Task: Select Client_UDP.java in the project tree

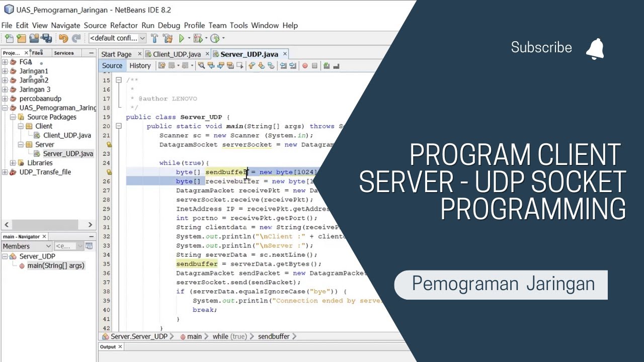Action: (67, 135)
